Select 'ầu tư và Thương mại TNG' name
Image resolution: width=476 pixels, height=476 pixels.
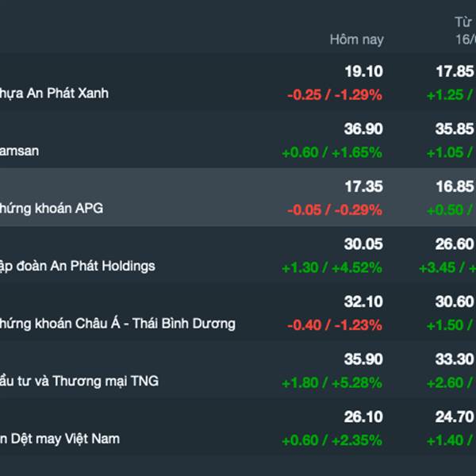(79, 382)
